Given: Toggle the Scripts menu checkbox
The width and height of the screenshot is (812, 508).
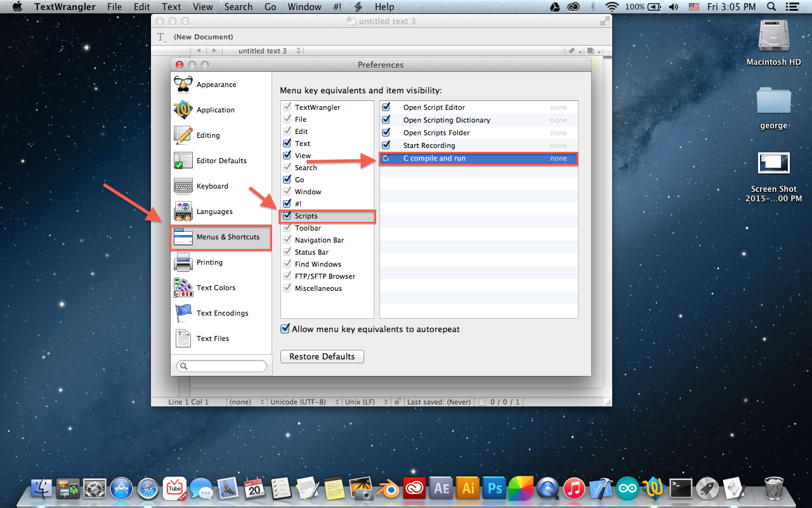Looking at the screenshot, I should click(287, 215).
